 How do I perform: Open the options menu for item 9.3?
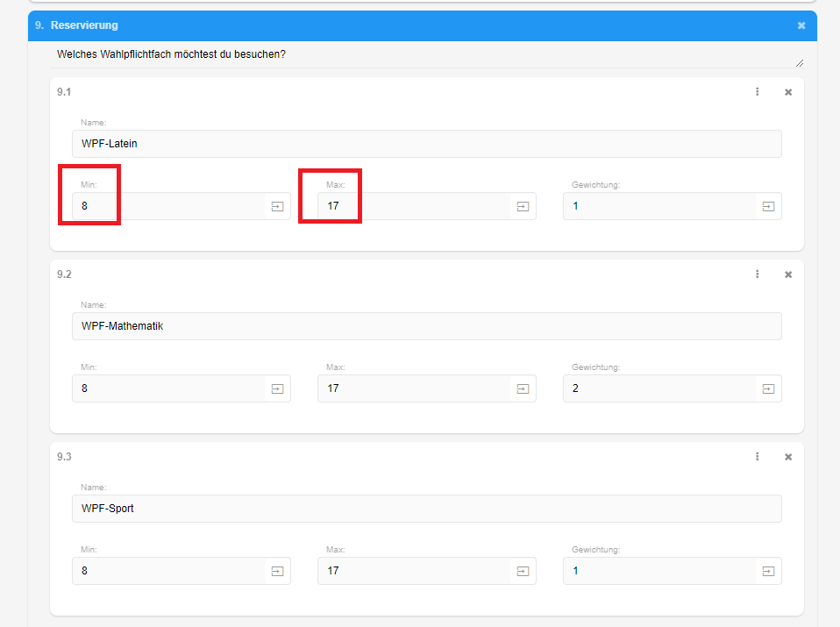757,456
